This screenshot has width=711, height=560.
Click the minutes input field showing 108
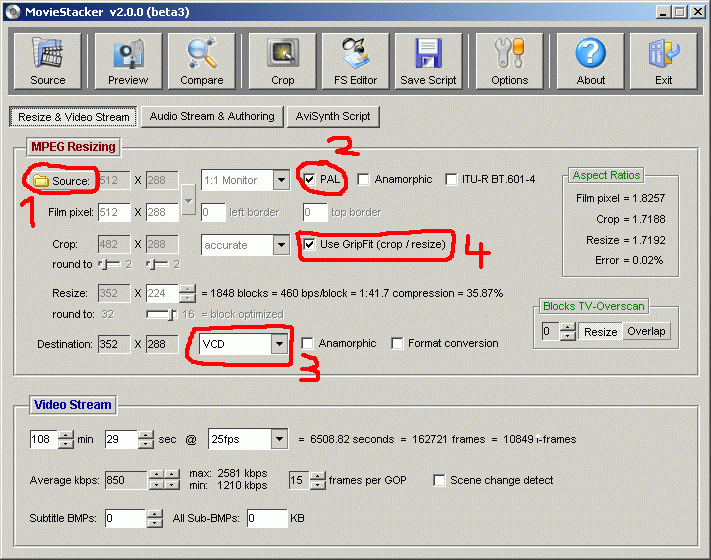[x=44, y=439]
